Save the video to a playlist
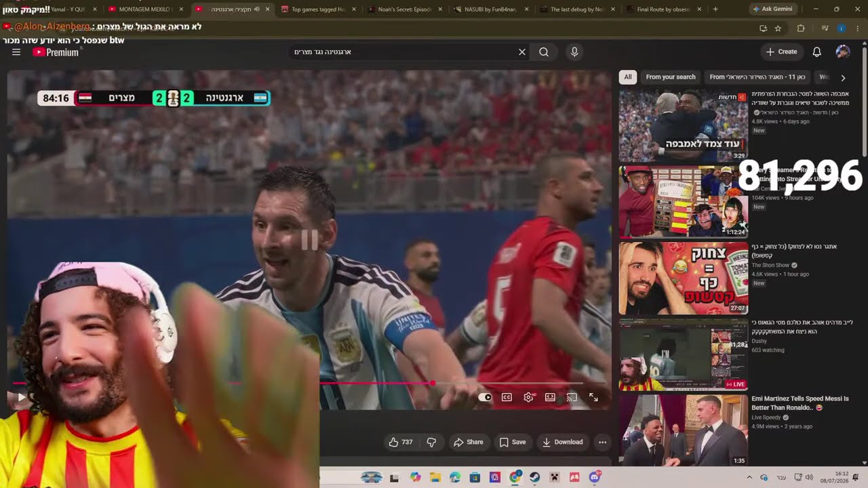This screenshot has width=868, height=488. click(513, 442)
